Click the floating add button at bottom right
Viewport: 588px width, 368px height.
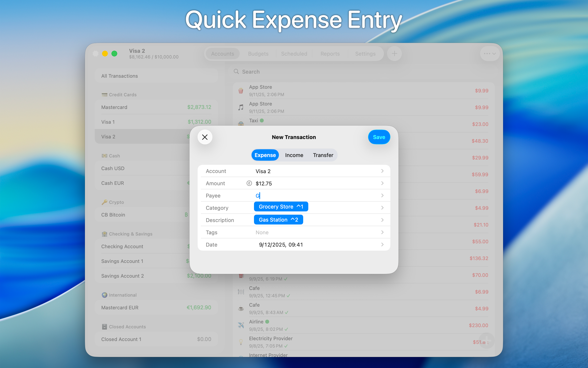coord(487,340)
